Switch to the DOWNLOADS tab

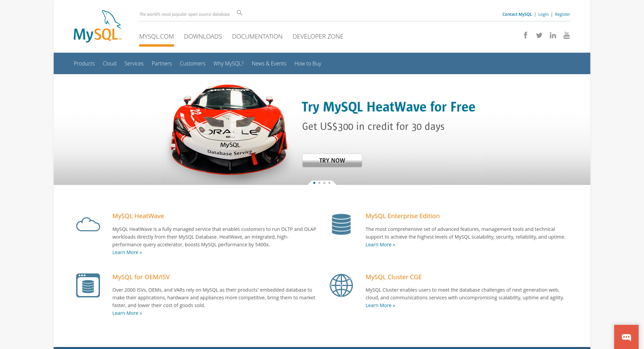click(203, 36)
